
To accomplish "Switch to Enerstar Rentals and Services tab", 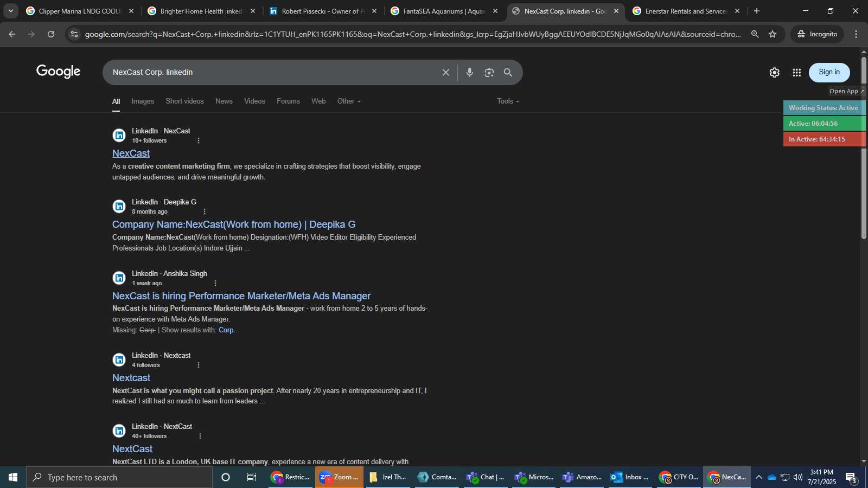I will point(686,11).
